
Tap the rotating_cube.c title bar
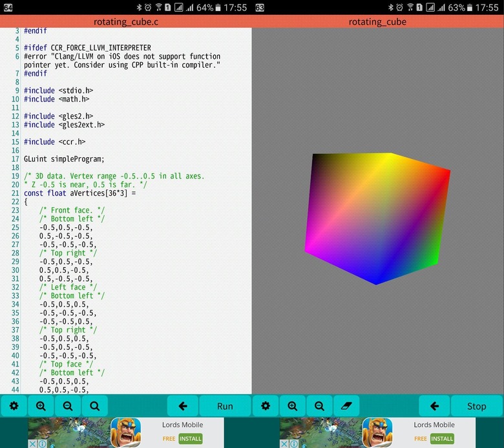(126, 21)
